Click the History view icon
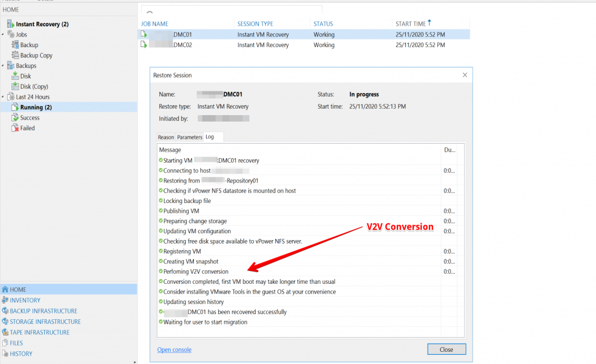Image resolution: width=596 pixels, height=364 pixels. click(x=5, y=354)
